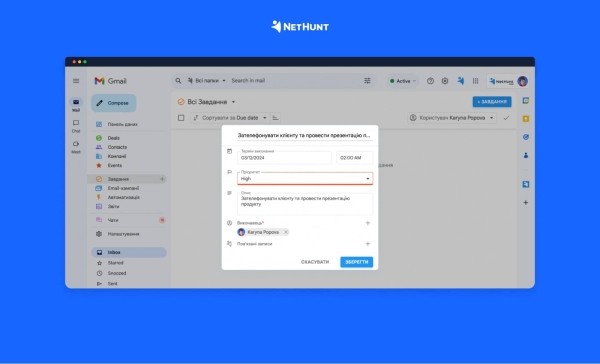Switch to Mail in the left rail
Screen dimensions: 600x364
coord(76,105)
